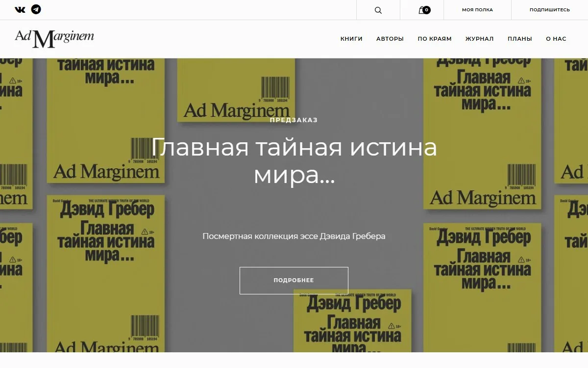Viewport: 588px width, 368px height.
Task: Open the VK social network icon
Action: 20,9
